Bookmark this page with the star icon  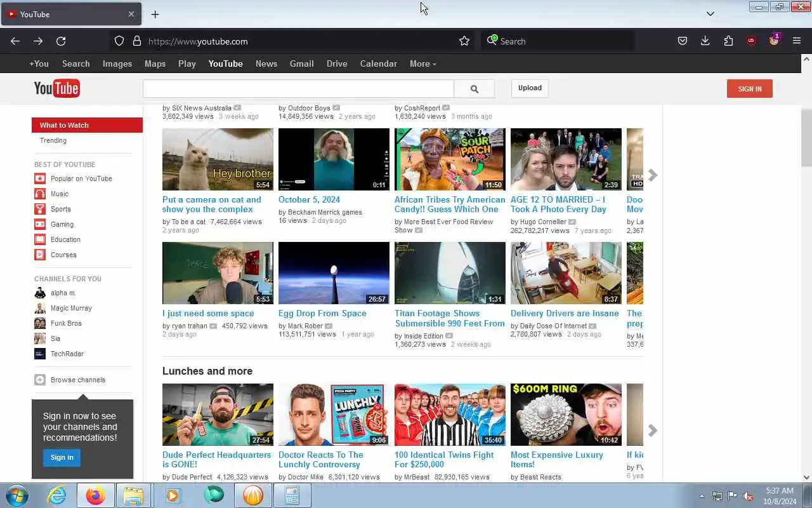click(464, 41)
